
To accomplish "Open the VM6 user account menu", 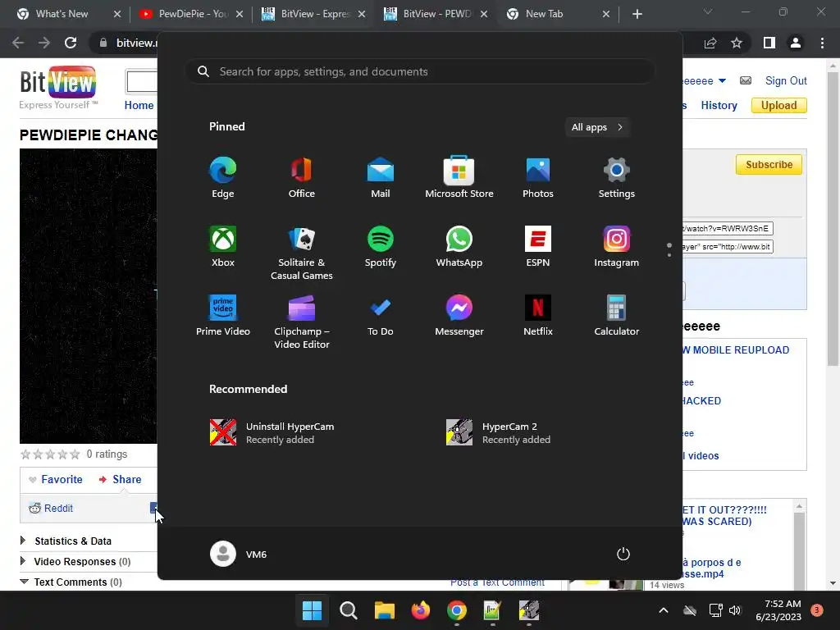I will point(239,554).
